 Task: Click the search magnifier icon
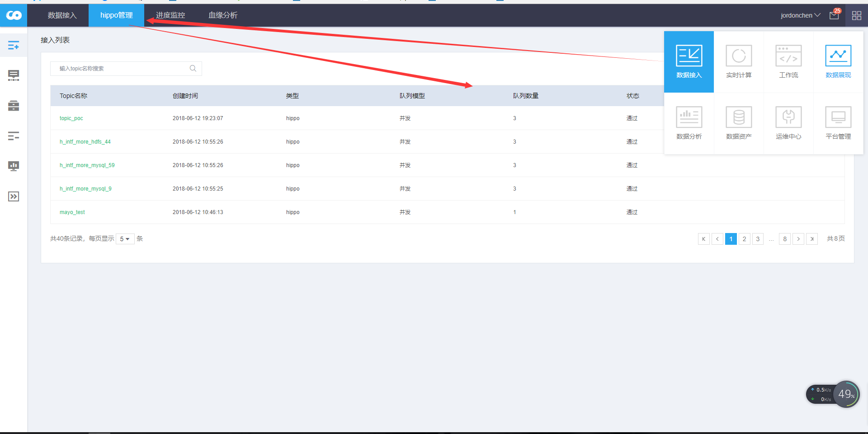[x=193, y=68]
